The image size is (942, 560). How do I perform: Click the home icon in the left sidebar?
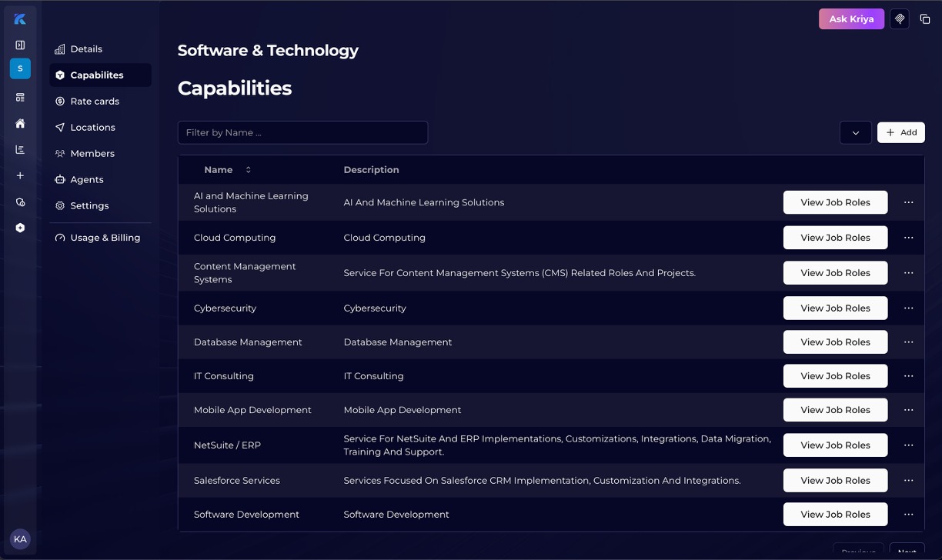20,123
